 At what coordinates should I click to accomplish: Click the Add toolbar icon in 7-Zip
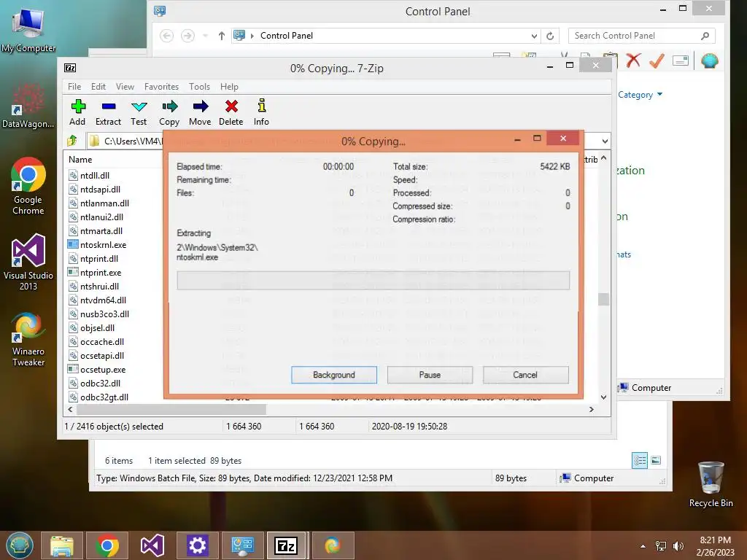click(77, 106)
